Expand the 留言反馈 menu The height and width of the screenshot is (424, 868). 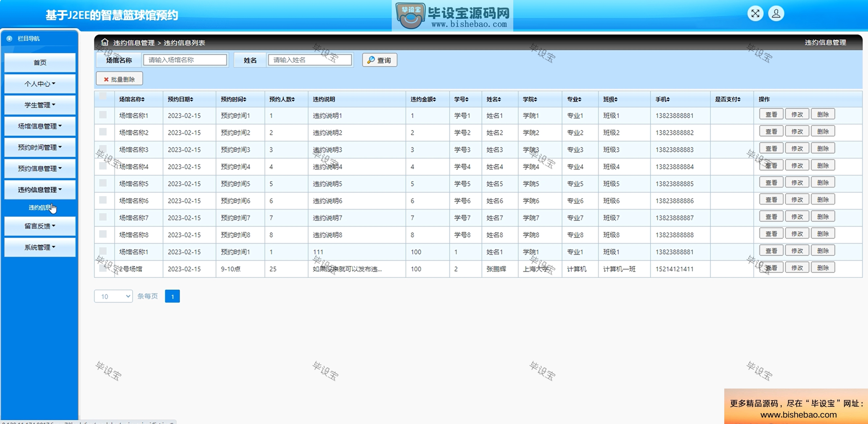click(40, 226)
